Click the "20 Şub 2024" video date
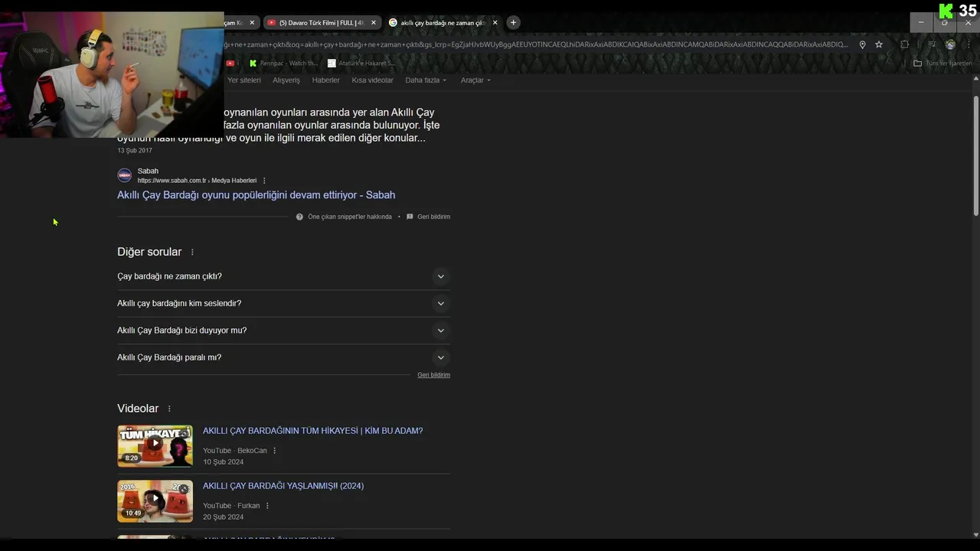The image size is (980, 551). [223, 517]
